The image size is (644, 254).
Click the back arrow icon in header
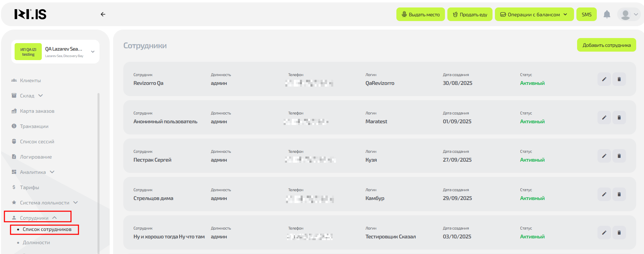click(103, 14)
